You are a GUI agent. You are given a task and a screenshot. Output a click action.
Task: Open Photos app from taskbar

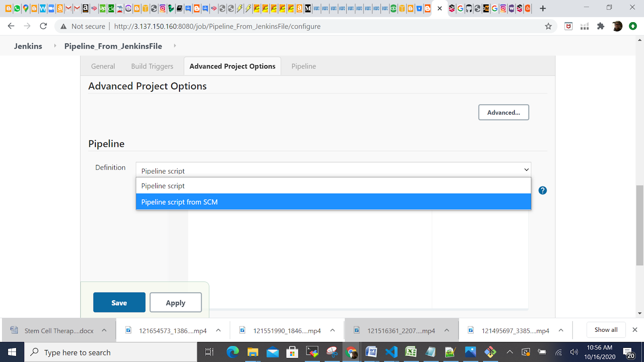tap(470, 352)
